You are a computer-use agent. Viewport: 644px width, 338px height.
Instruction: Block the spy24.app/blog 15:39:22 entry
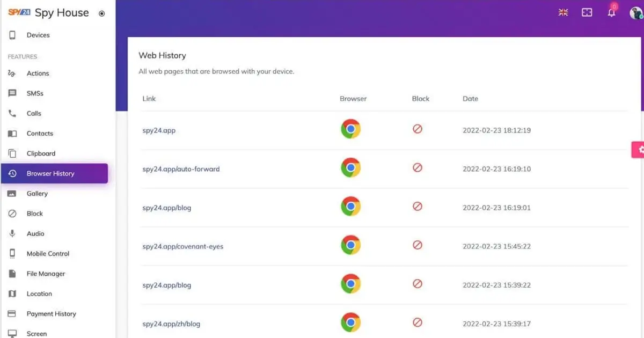(418, 284)
